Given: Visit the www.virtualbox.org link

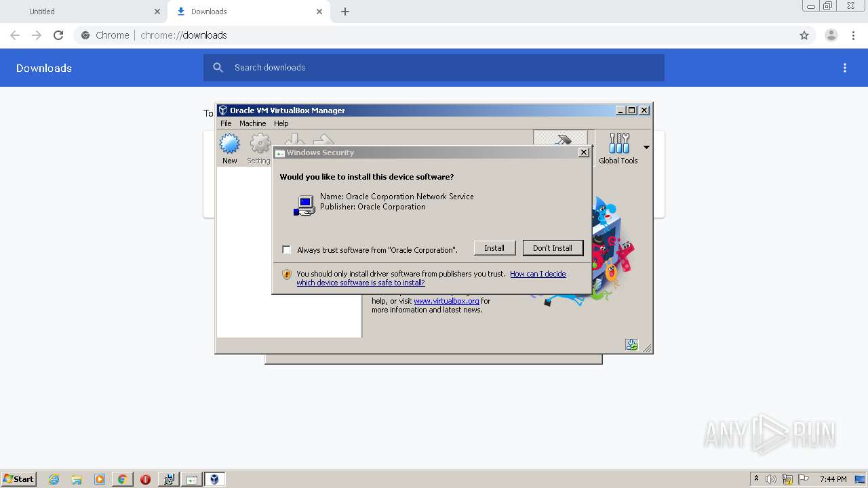Looking at the screenshot, I should click(446, 301).
